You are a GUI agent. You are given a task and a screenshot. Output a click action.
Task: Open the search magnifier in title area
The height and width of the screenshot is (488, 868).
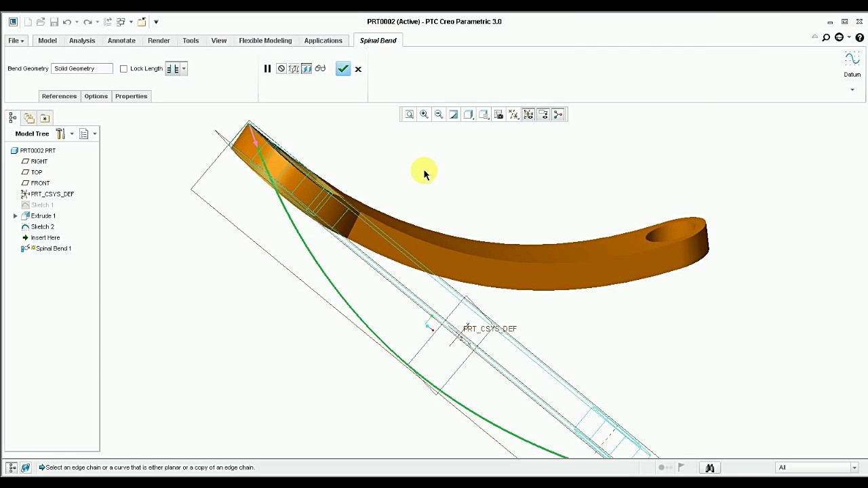(x=826, y=38)
